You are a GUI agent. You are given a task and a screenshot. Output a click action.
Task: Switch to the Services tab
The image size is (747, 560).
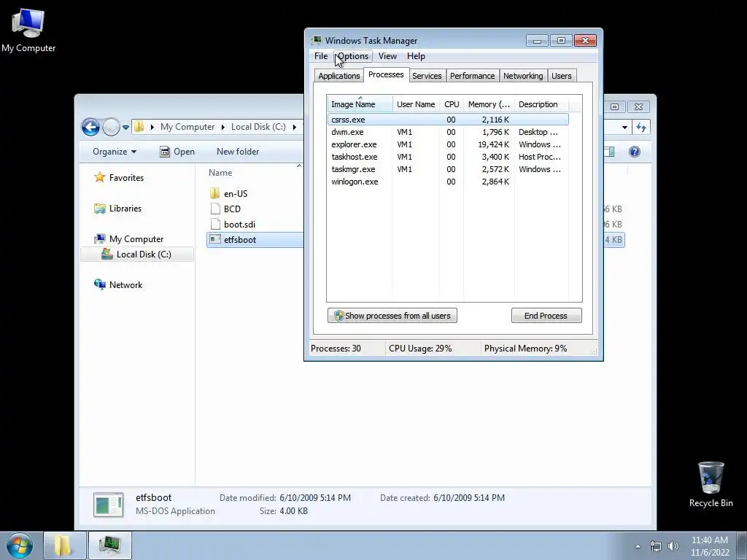pyautogui.click(x=427, y=76)
